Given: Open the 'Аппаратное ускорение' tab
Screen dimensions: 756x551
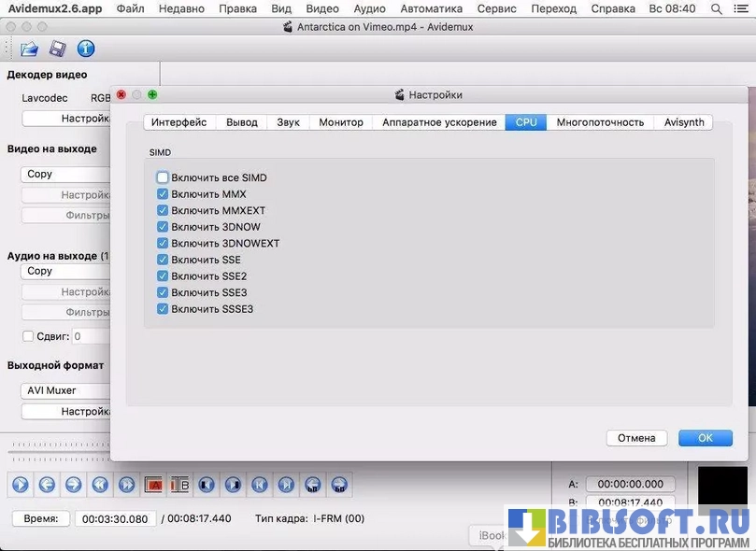Looking at the screenshot, I should (439, 122).
